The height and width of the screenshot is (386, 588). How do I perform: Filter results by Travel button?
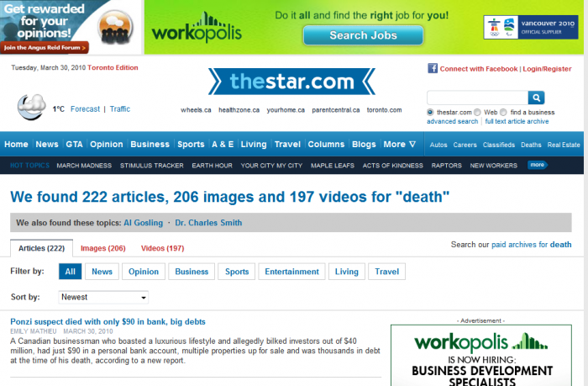387,272
